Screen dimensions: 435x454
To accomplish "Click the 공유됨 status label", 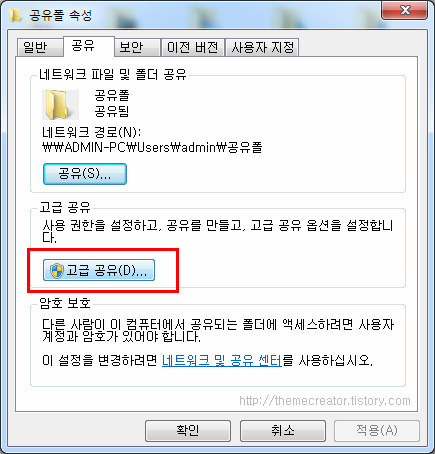I will coord(112,111).
